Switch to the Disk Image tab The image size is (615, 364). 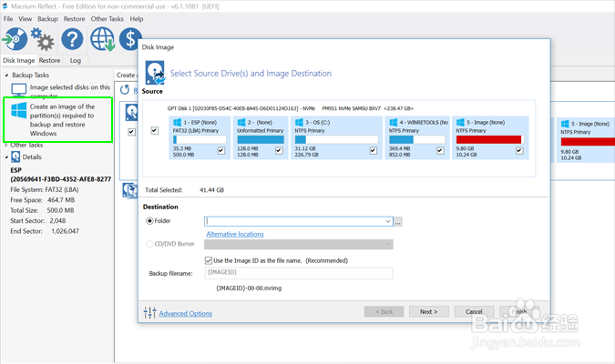click(19, 60)
